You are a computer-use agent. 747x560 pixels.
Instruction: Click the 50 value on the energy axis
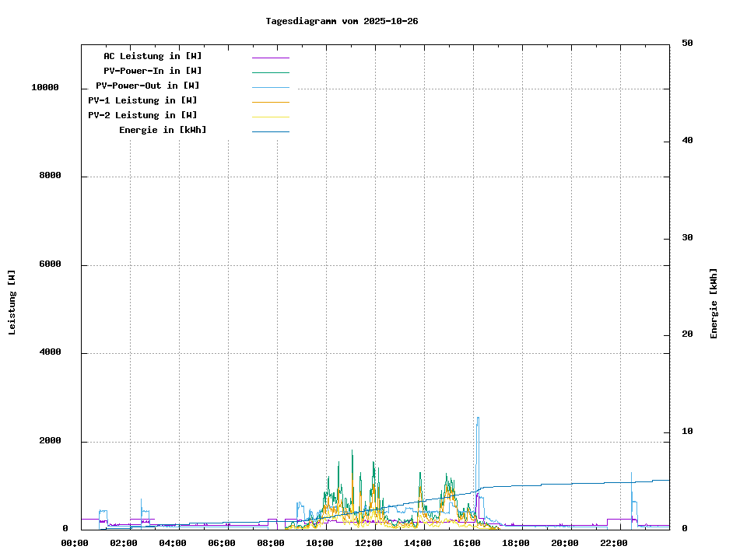click(x=687, y=44)
